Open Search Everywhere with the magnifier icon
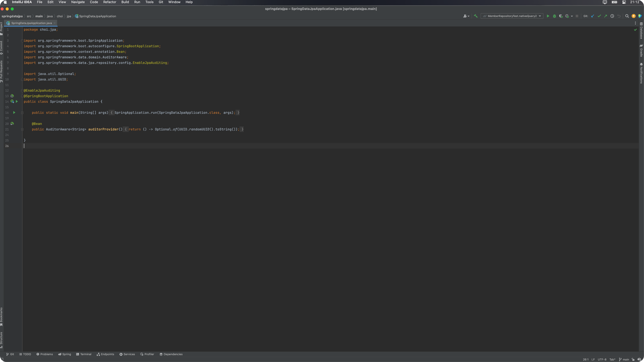Screen dimensions: 644x362 click(x=627, y=16)
